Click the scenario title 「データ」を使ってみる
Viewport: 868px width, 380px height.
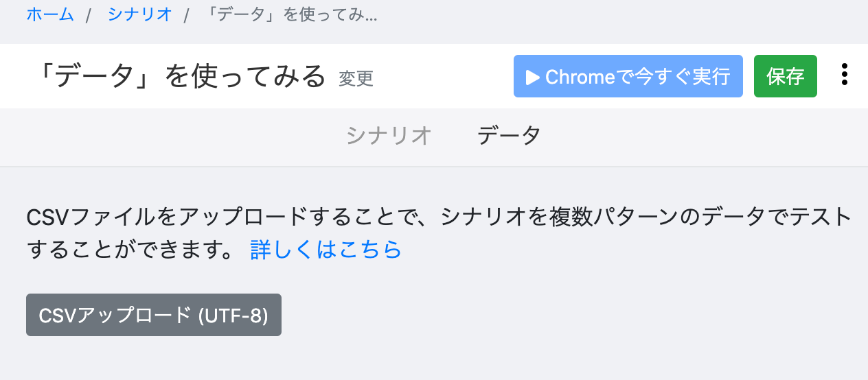click(177, 76)
